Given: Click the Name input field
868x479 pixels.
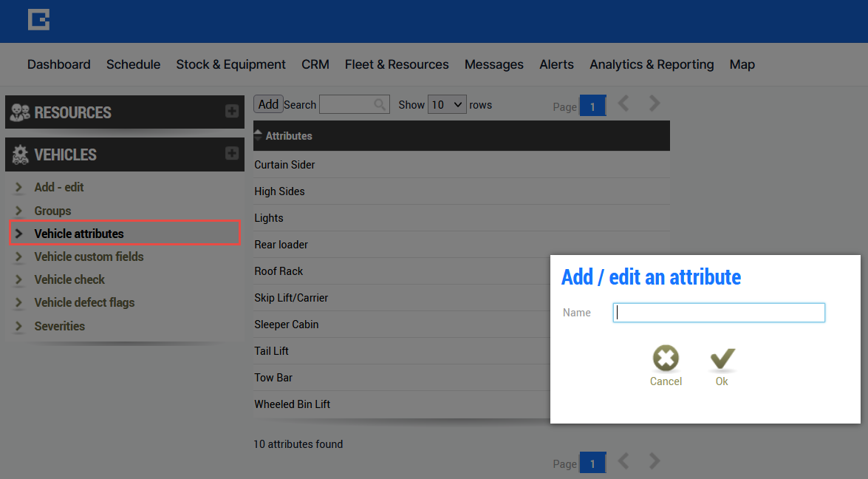Looking at the screenshot, I should tap(719, 313).
